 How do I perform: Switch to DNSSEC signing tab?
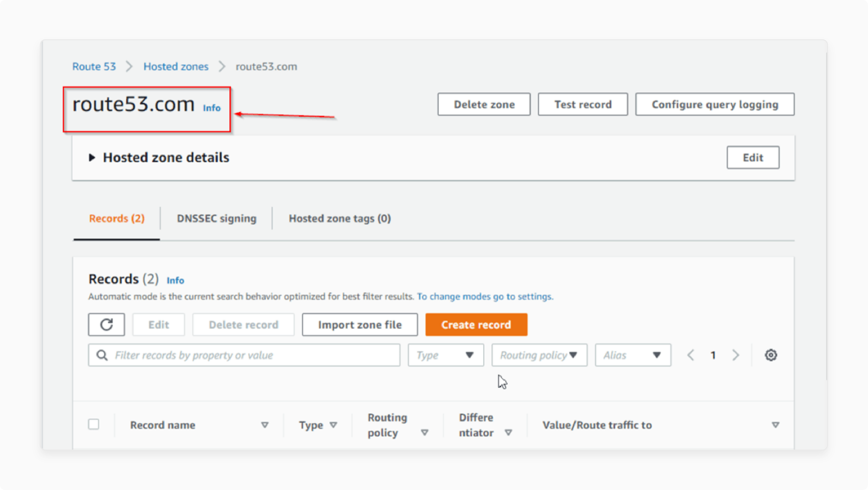216,219
